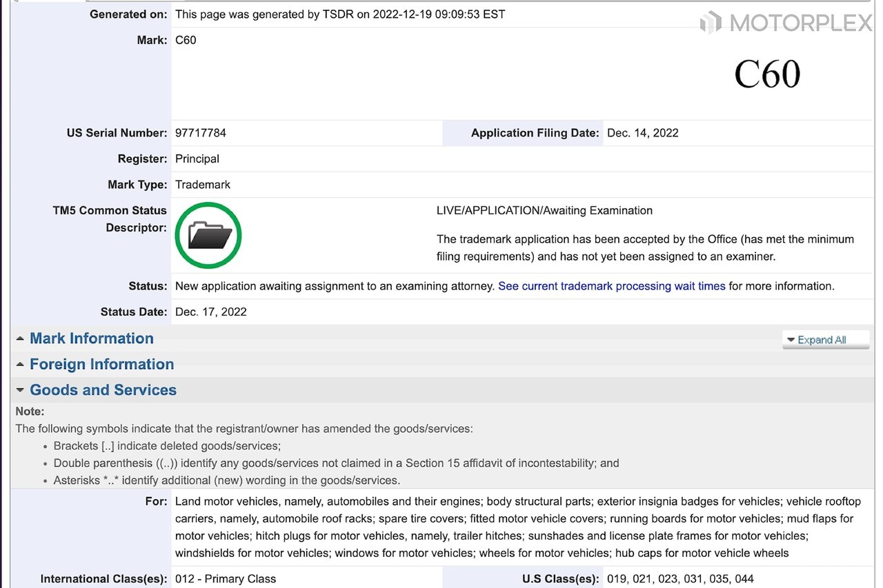Viewport: 883px width, 588px height.
Task: Click the Mark Type value Trademark
Action: coord(203,185)
